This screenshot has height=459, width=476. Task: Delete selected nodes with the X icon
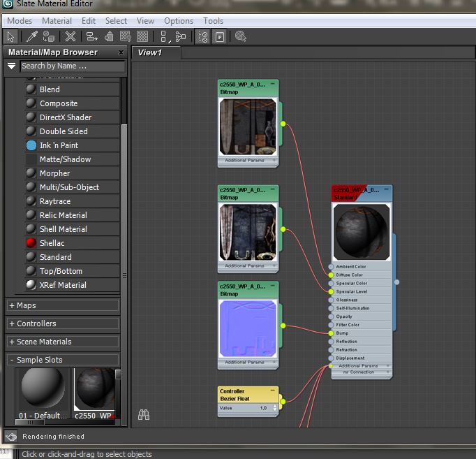pos(70,37)
